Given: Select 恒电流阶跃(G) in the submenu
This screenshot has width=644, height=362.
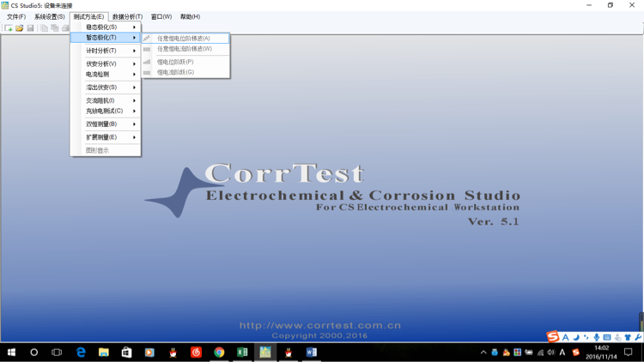Looking at the screenshot, I should click(185, 72).
